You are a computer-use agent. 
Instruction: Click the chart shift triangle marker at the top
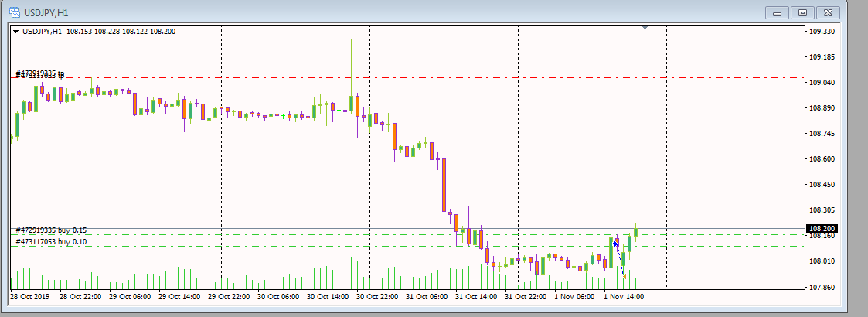click(645, 26)
